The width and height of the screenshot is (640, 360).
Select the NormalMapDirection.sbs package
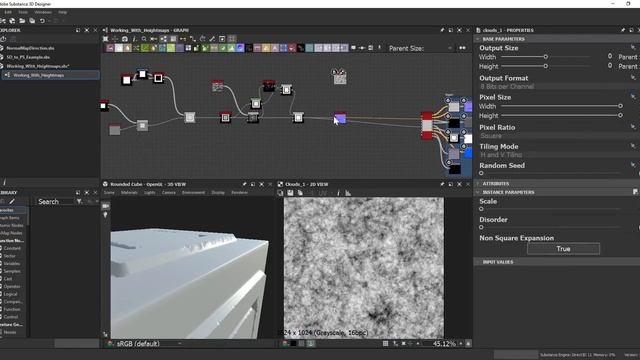(x=30, y=48)
